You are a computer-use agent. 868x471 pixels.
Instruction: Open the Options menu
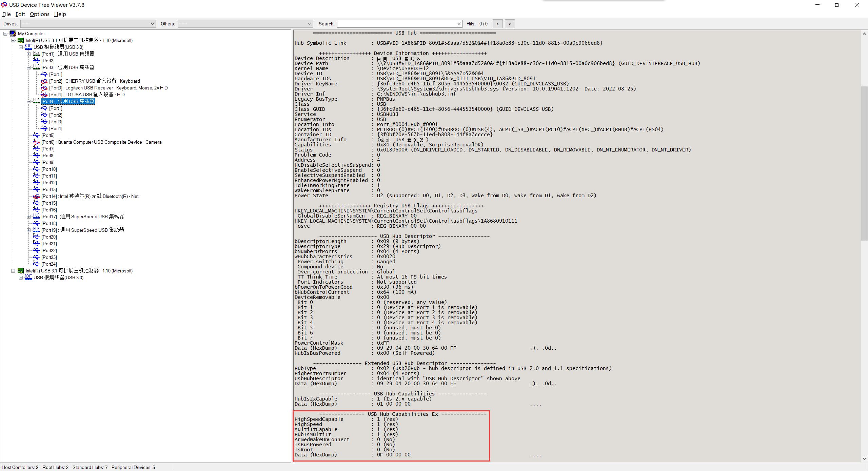coord(39,14)
